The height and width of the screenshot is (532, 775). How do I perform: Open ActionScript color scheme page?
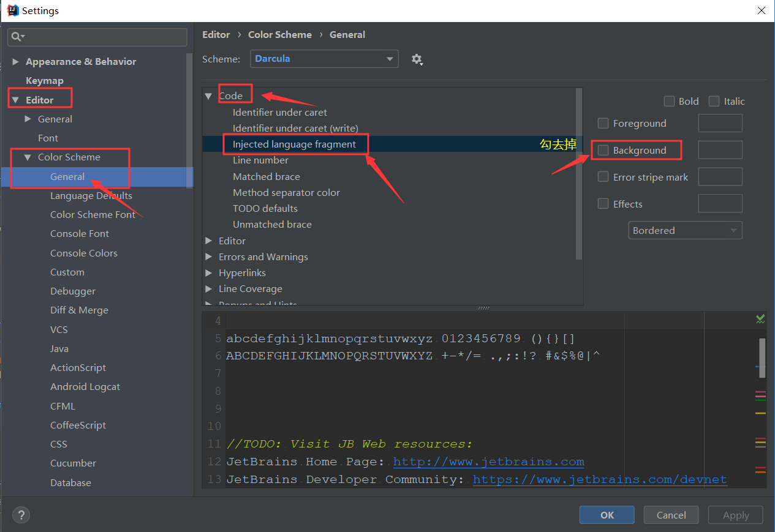[x=78, y=368]
